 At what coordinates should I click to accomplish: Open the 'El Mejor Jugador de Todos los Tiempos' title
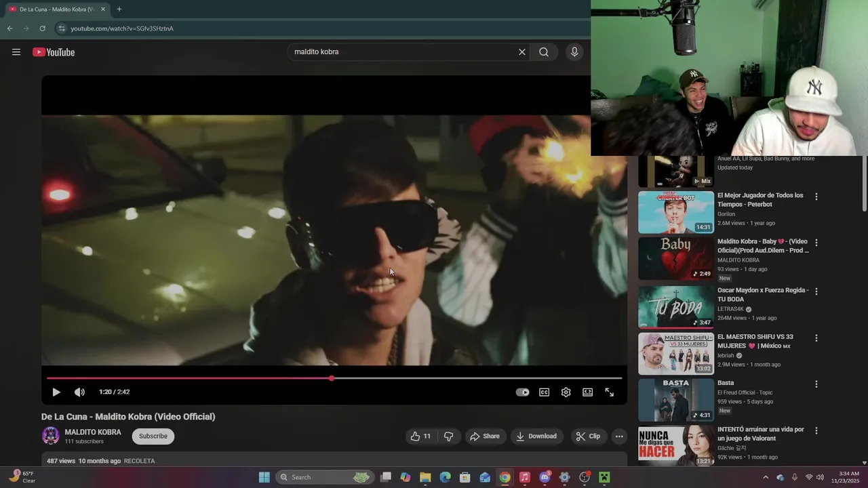click(760, 200)
